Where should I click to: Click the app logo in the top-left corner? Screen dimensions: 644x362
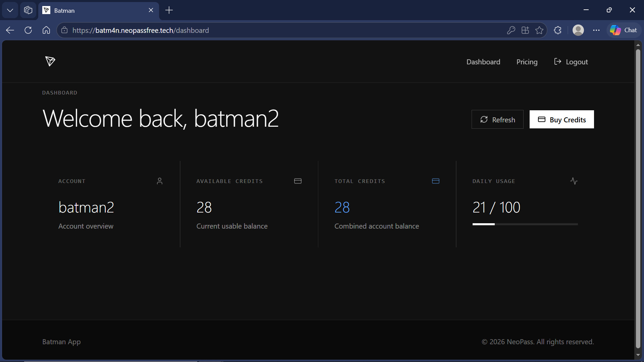pos(50,61)
